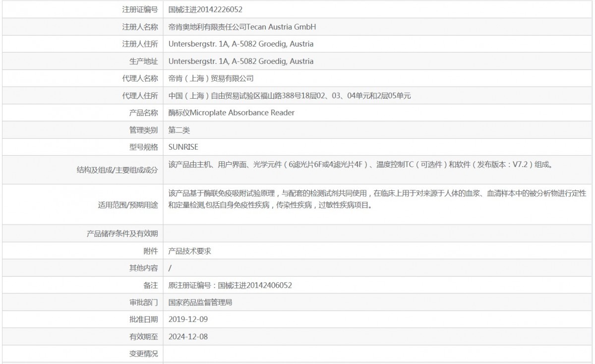The width and height of the screenshot is (595, 364).
Task: Click the 有效期至 label
Action: tap(143, 337)
